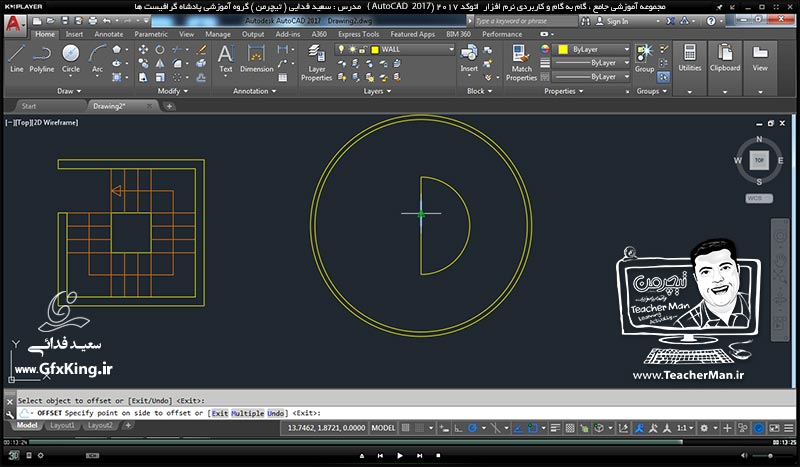
Task: Click the Plot printer icon in quick access toolbar
Action: [x=92, y=21]
